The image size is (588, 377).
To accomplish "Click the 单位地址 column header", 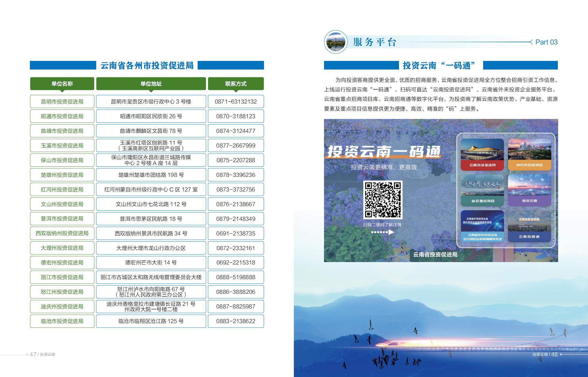I will click(x=151, y=84).
